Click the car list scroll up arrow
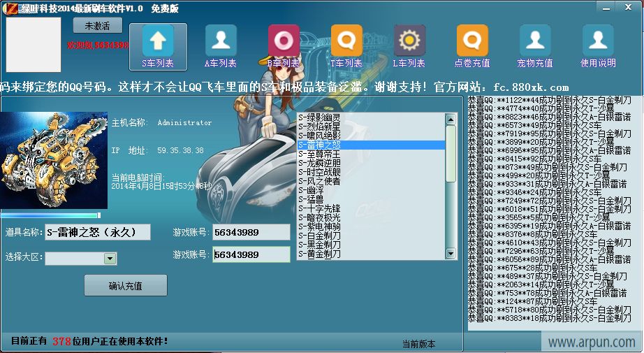The image size is (644, 353). click(x=451, y=120)
